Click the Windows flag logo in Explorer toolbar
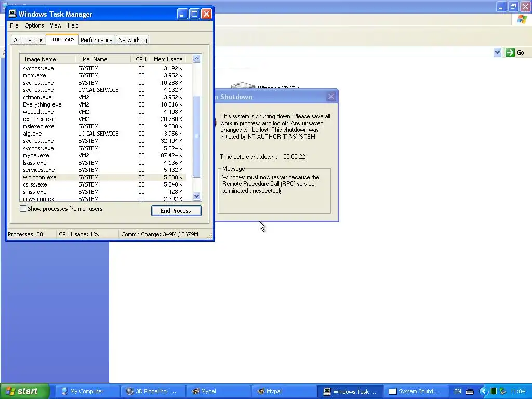The height and width of the screenshot is (399, 532). (x=522, y=19)
